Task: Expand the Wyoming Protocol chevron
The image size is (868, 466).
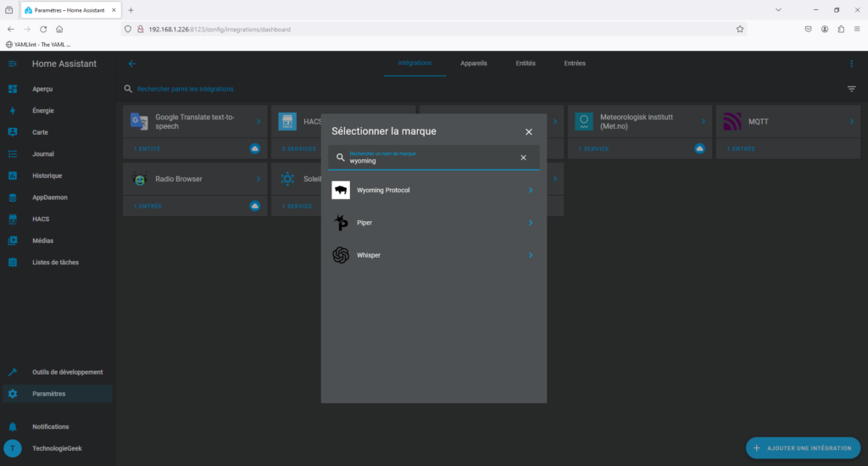Action: [x=531, y=191]
